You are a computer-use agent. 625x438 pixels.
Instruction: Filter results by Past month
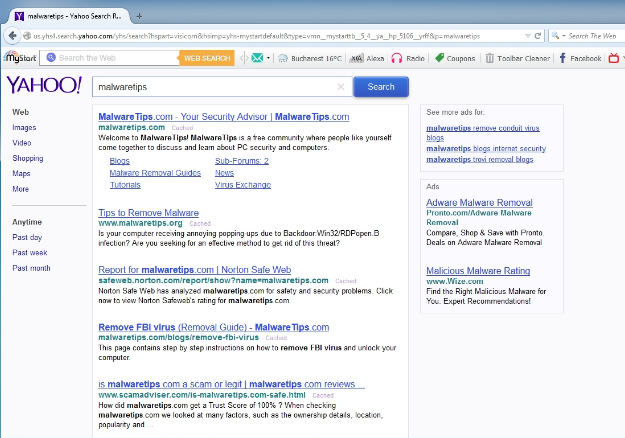31,268
